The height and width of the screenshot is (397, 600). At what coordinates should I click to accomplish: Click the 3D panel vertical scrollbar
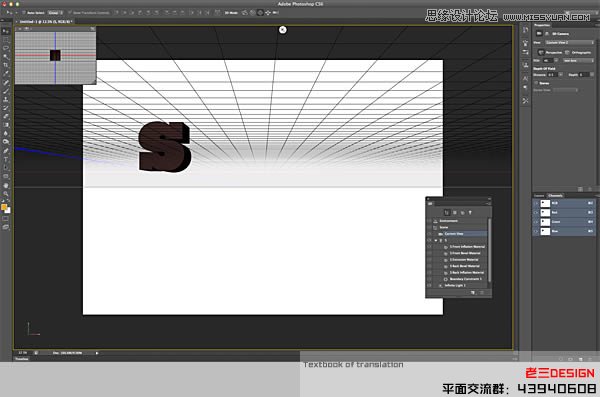click(489, 251)
